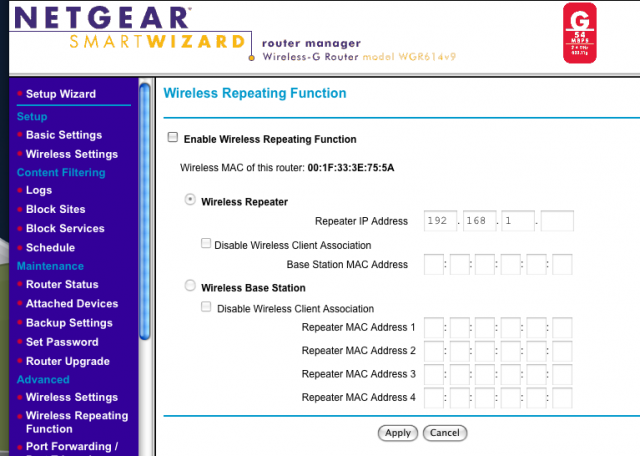
Task: Open the Backup Settings page
Action: coord(69,323)
